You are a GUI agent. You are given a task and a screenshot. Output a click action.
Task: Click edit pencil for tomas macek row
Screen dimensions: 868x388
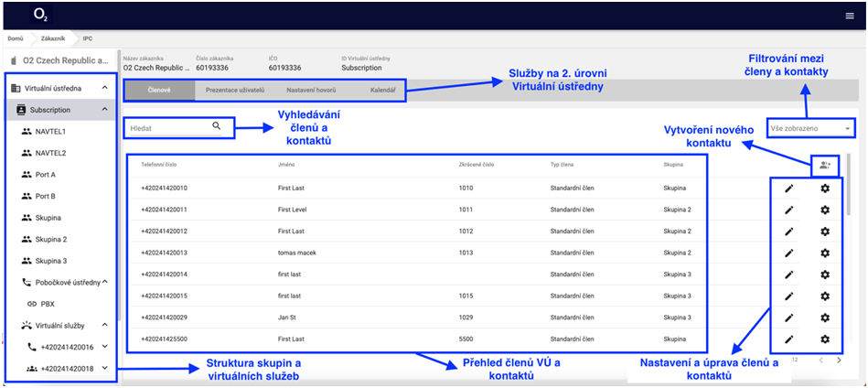coord(789,253)
